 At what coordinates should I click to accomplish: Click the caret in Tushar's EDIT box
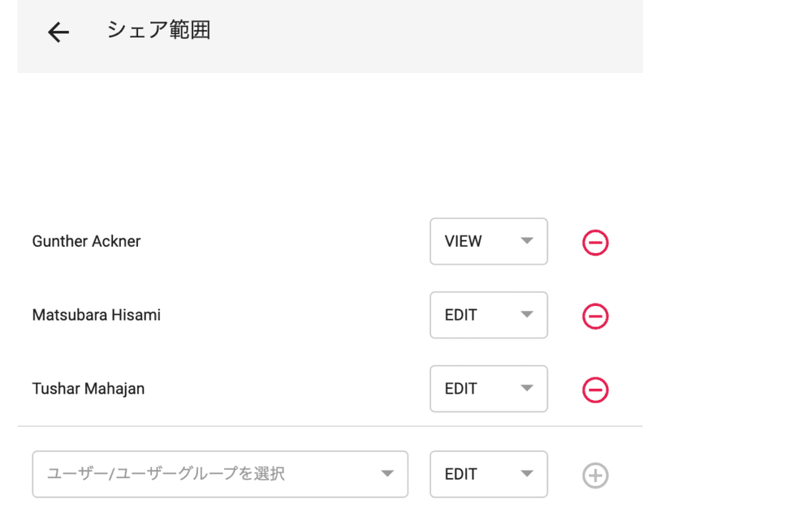tap(527, 389)
